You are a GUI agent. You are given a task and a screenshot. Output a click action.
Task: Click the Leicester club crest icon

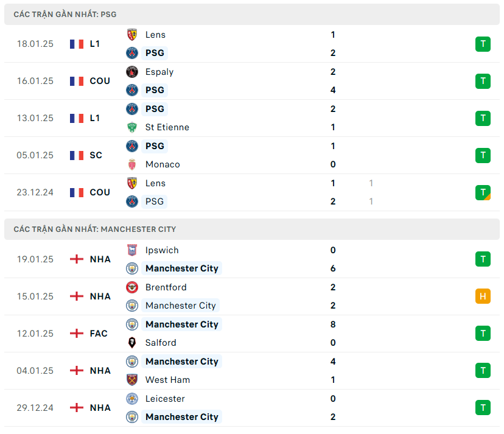(x=132, y=399)
